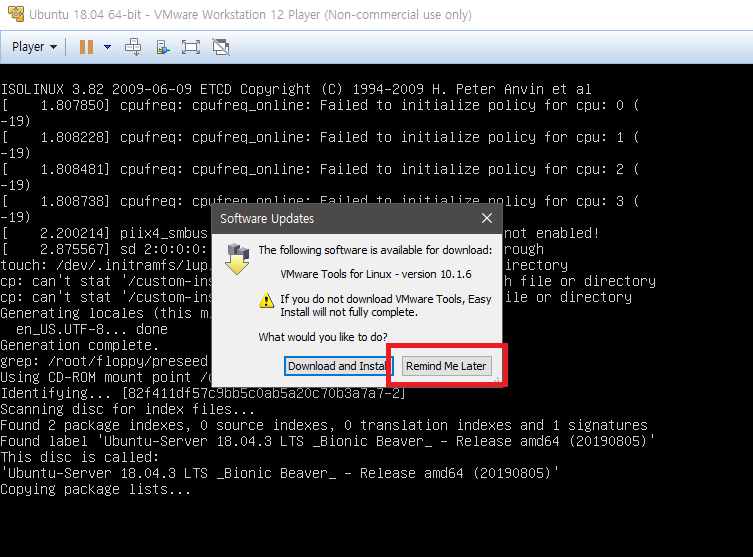Click the yellow warning triangle icon
The image size is (753, 557).
[x=267, y=301]
